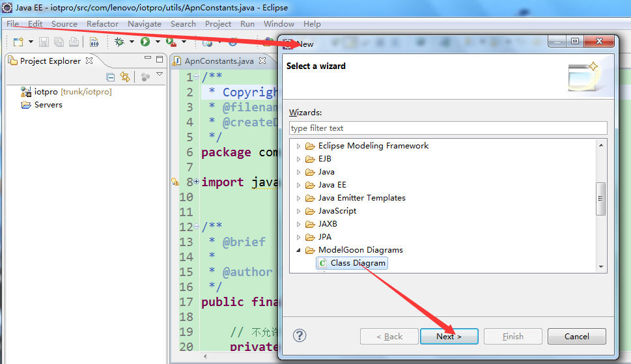
Task: Open the Window menu
Action: 279,23
